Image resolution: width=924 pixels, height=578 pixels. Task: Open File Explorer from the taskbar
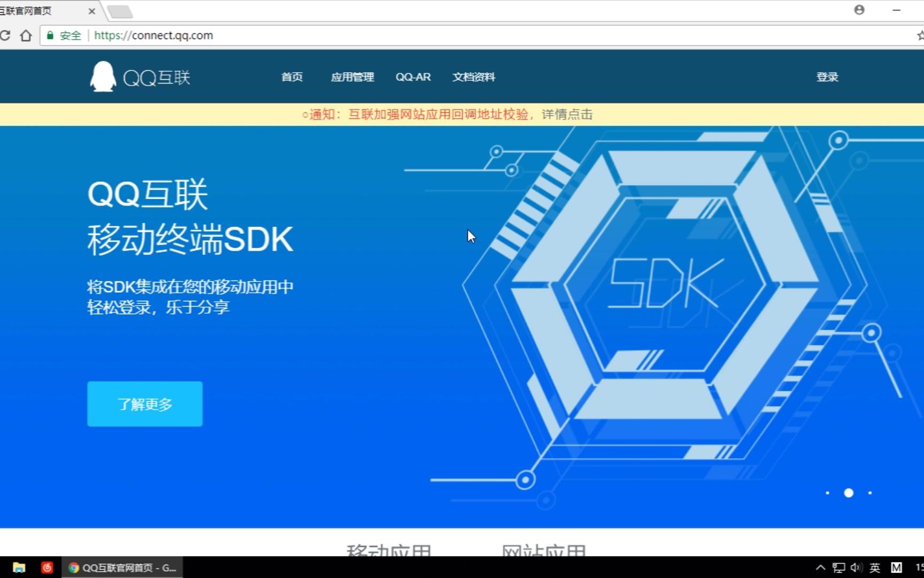tap(20, 567)
